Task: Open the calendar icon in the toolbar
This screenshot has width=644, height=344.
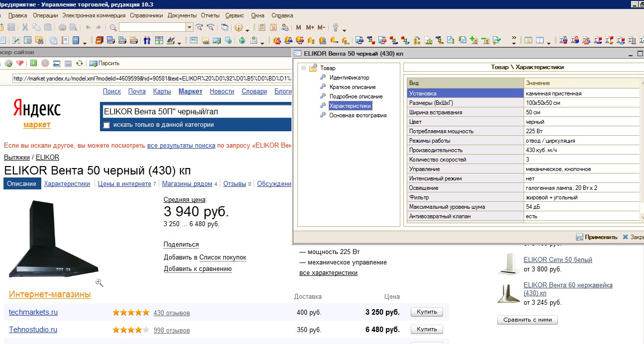Action: tap(273, 27)
